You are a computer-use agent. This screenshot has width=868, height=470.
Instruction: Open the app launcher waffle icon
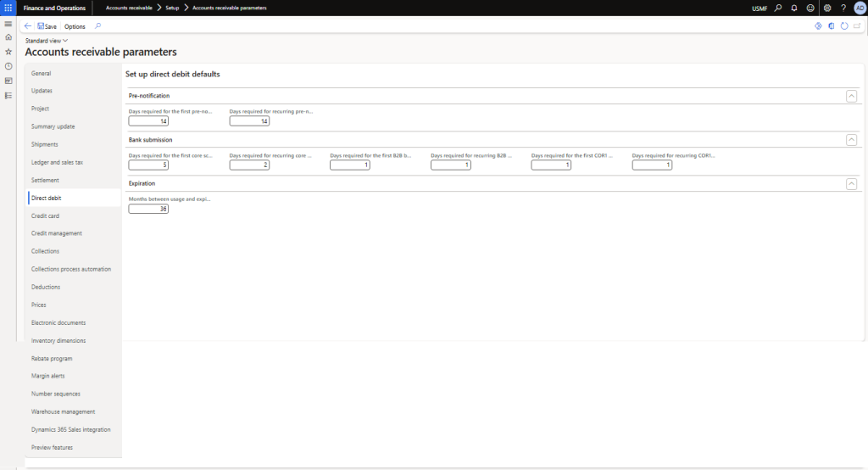point(8,8)
